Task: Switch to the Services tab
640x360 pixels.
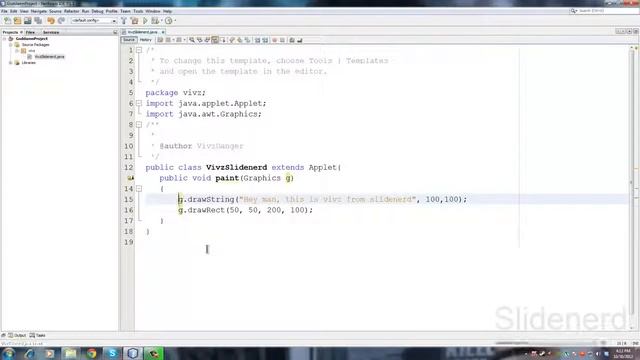Action: point(51,32)
